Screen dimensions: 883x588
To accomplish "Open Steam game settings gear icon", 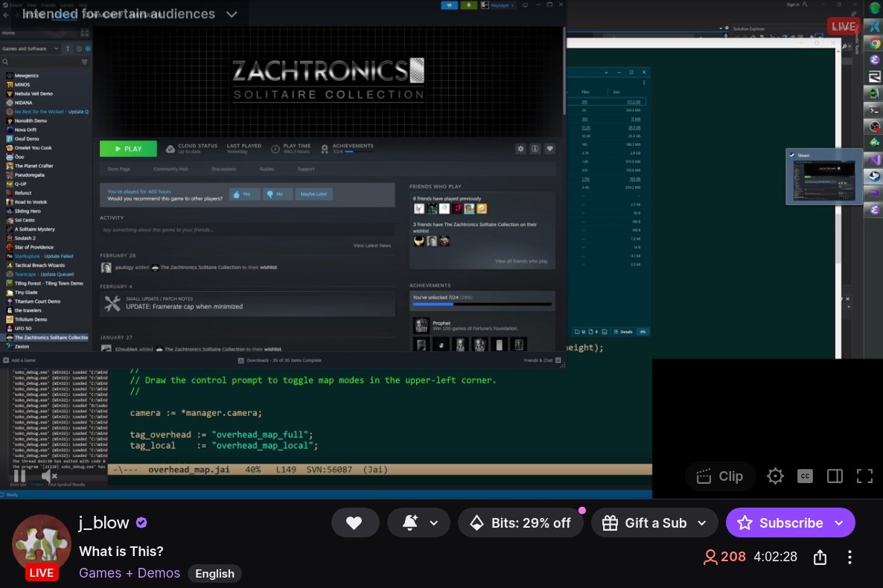I will 520,149.
